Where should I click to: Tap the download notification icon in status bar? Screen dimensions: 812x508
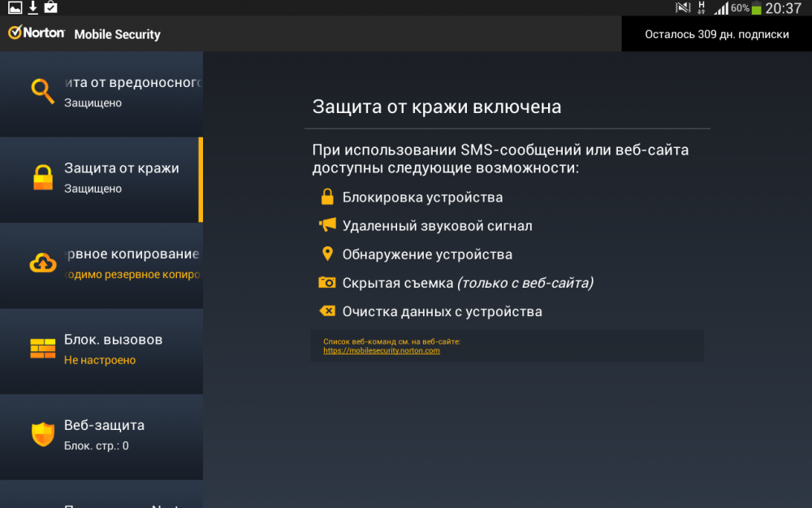pos(32,7)
